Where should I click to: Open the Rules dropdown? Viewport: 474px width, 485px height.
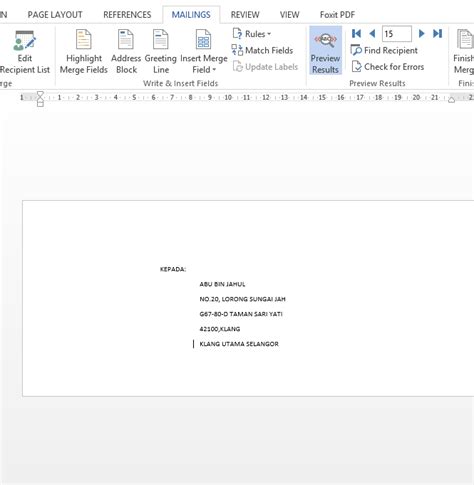pos(252,34)
